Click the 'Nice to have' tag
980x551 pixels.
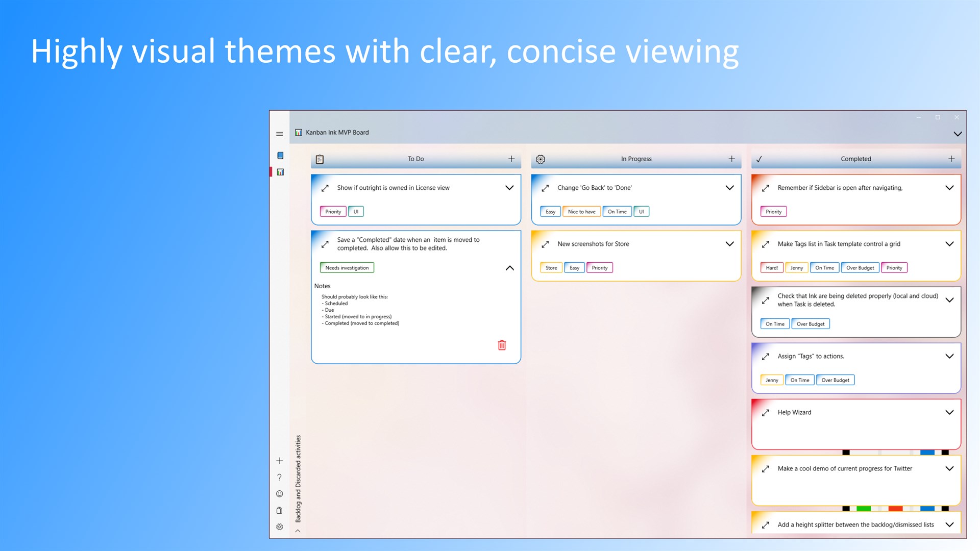coord(581,212)
